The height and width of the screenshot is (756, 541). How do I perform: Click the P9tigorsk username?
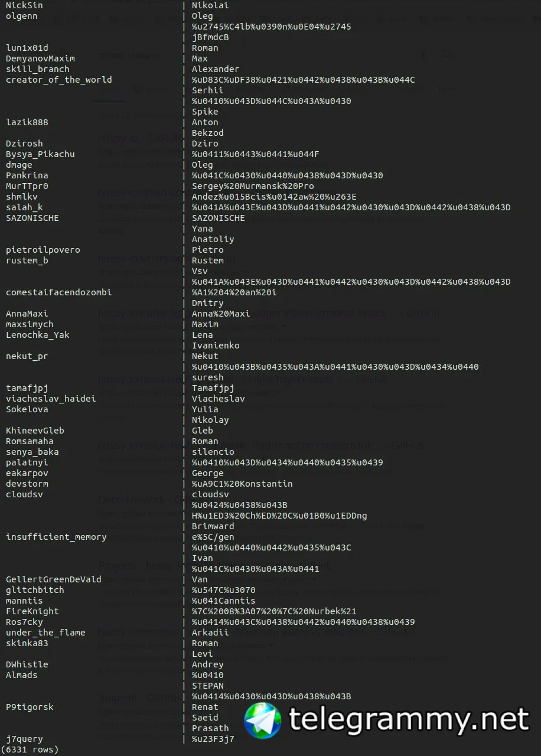(x=30, y=707)
